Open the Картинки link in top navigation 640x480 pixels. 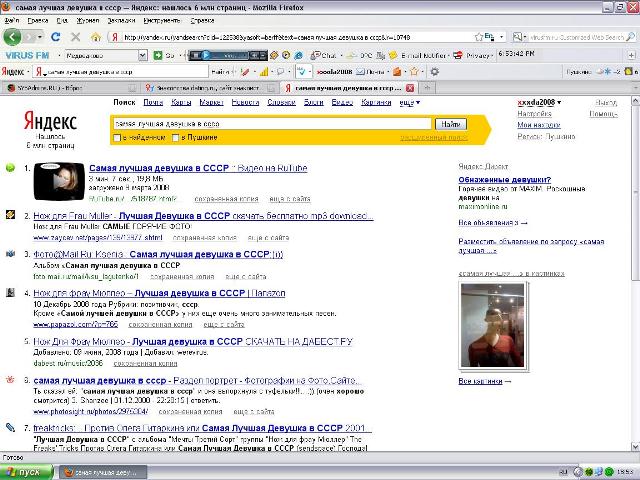click(376, 102)
